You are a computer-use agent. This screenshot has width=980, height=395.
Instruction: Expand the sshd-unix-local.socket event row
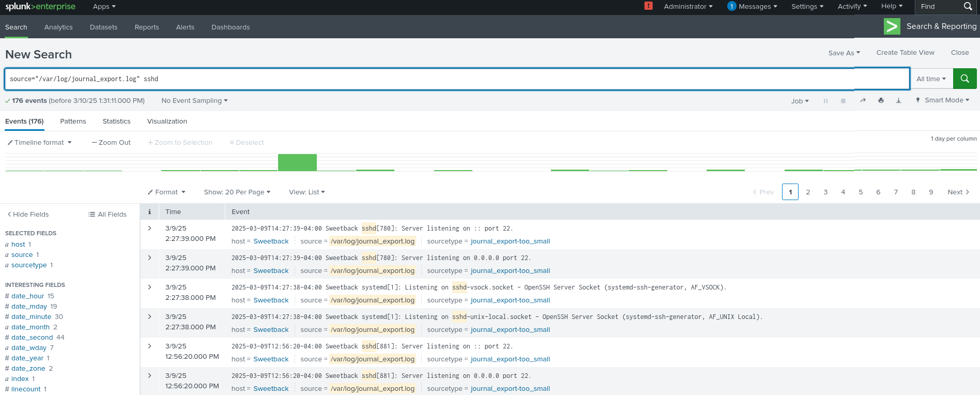149,316
